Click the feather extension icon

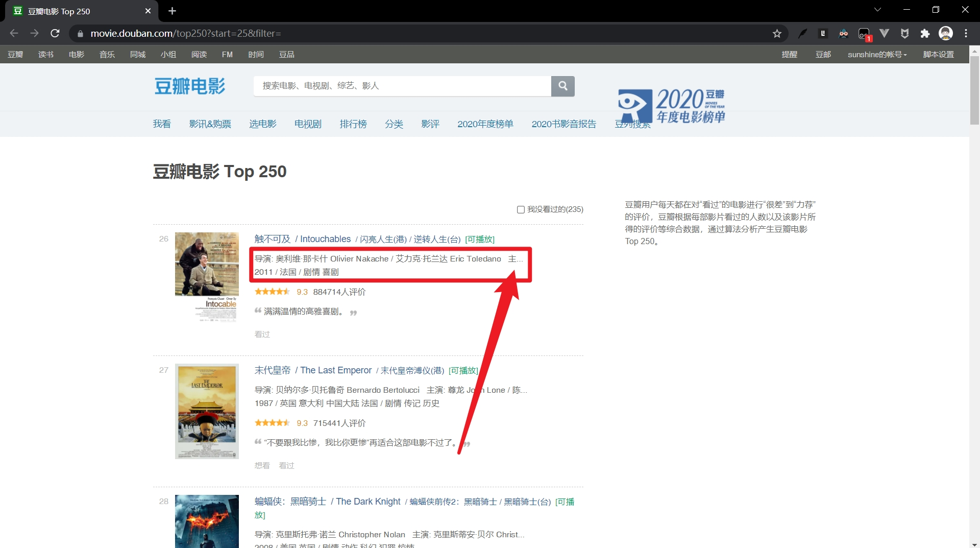(803, 34)
